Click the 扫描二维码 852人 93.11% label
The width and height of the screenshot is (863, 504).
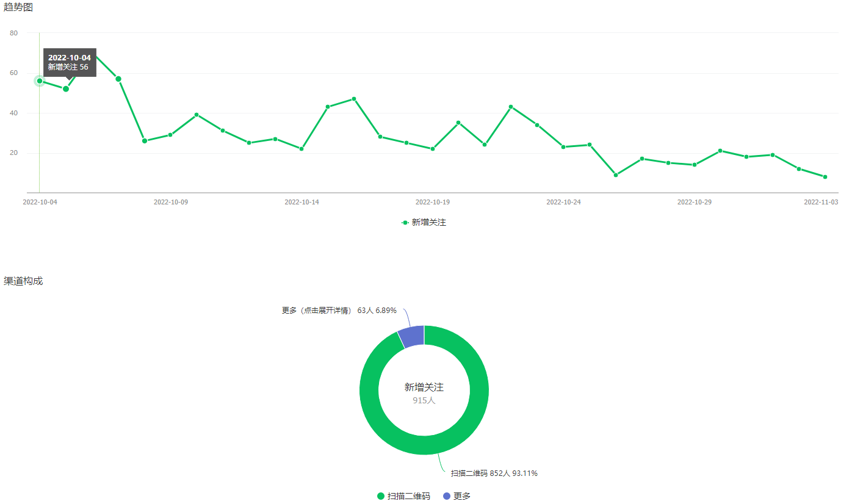(494, 473)
